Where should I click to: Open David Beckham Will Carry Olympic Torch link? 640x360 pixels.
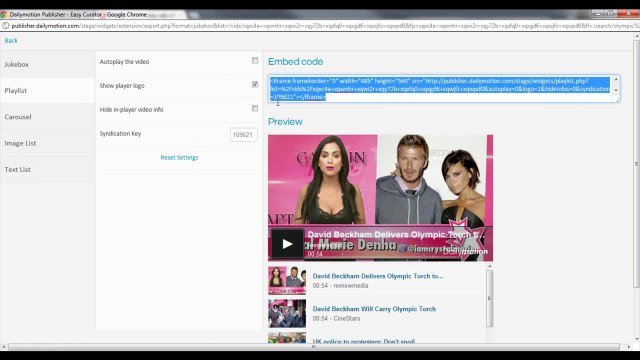click(x=374, y=309)
